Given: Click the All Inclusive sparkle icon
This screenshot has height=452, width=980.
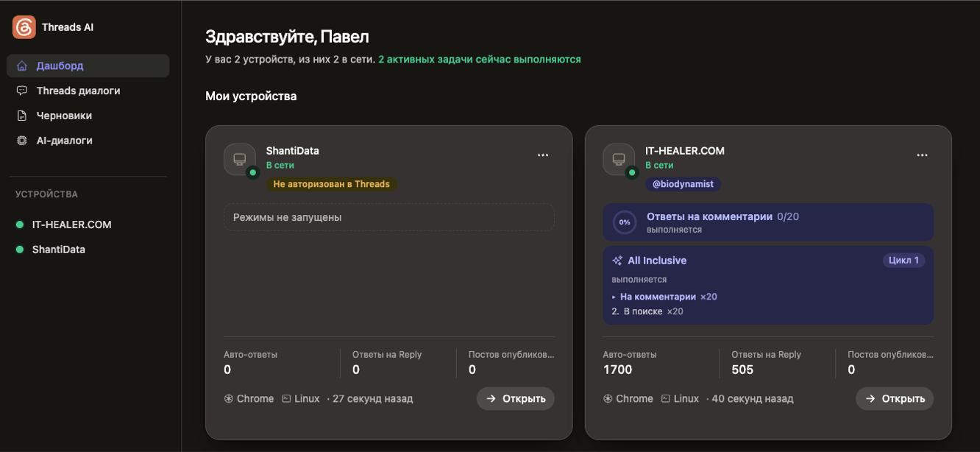Looking at the screenshot, I should tap(617, 261).
